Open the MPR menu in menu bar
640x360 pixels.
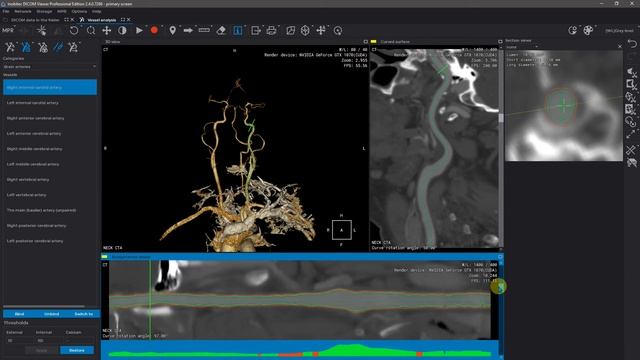click(62, 11)
